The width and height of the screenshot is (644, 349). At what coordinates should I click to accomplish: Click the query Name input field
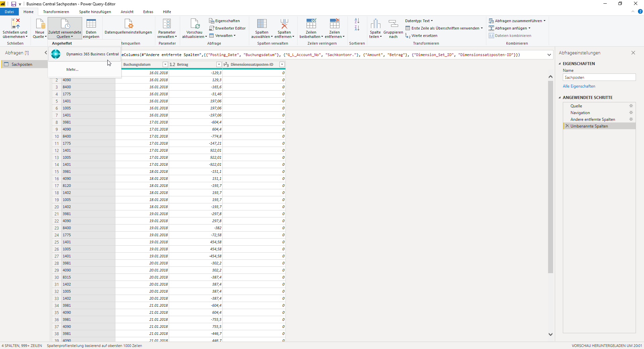[599, 78]
